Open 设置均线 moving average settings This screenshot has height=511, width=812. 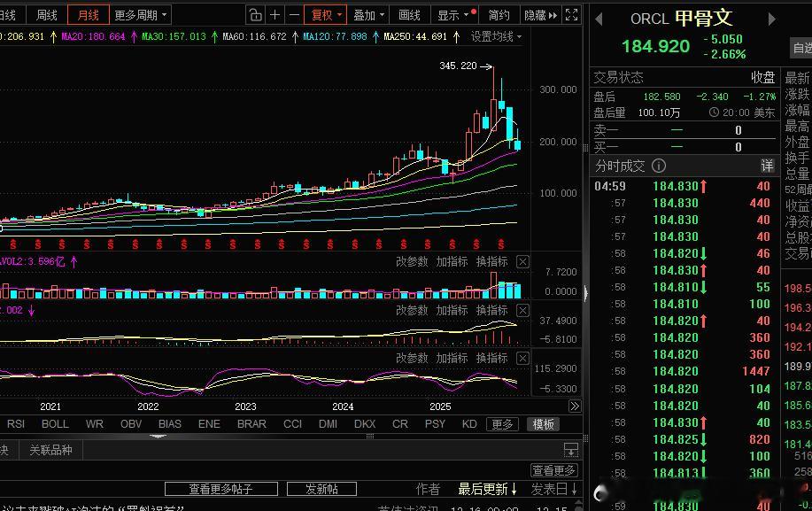[496, 37]
